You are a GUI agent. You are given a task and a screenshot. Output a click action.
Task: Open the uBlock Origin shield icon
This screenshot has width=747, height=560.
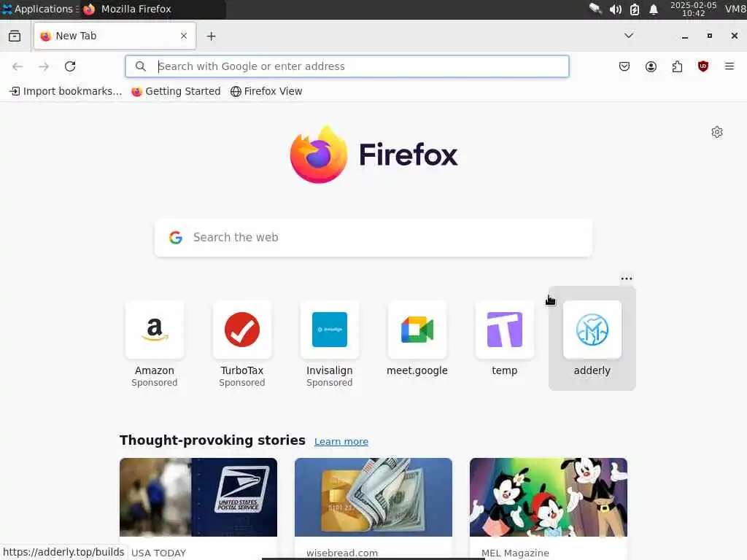[x=703, y=66]
